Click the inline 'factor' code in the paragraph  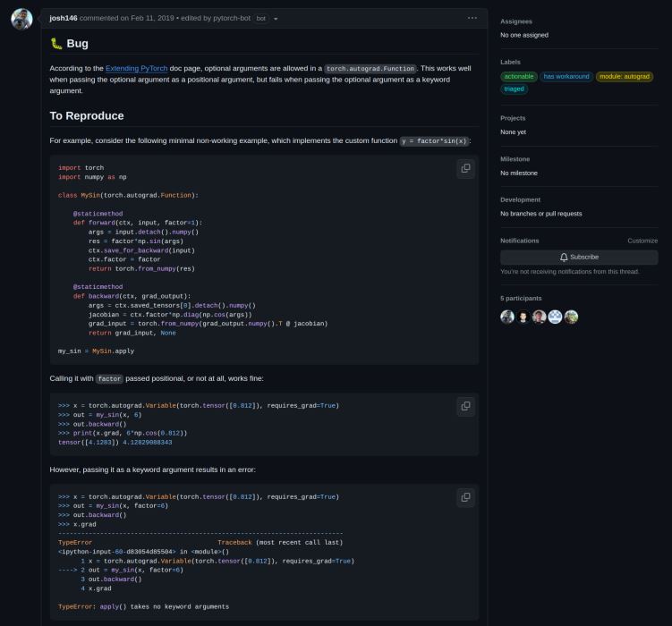(x=109, y=379)
